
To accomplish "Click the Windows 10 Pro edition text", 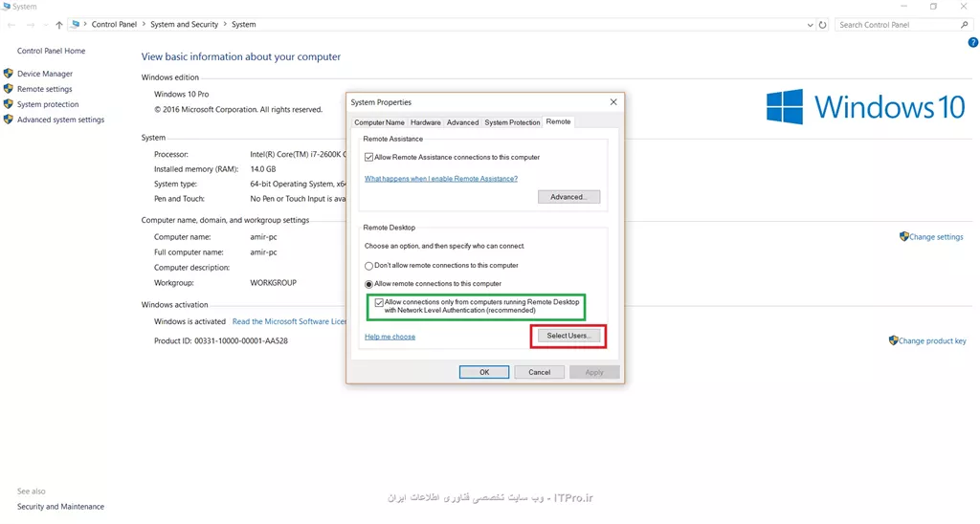I will (181, 95).
